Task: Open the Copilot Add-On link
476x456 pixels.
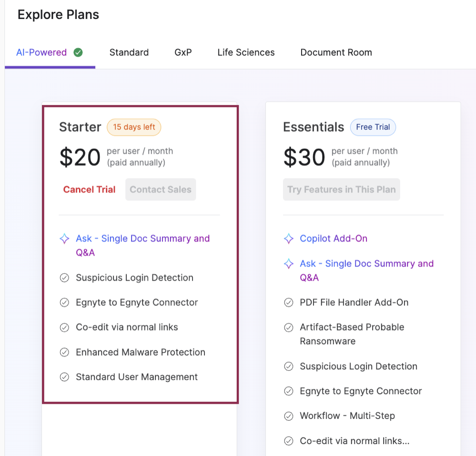Action: click(x=334, y=238)
